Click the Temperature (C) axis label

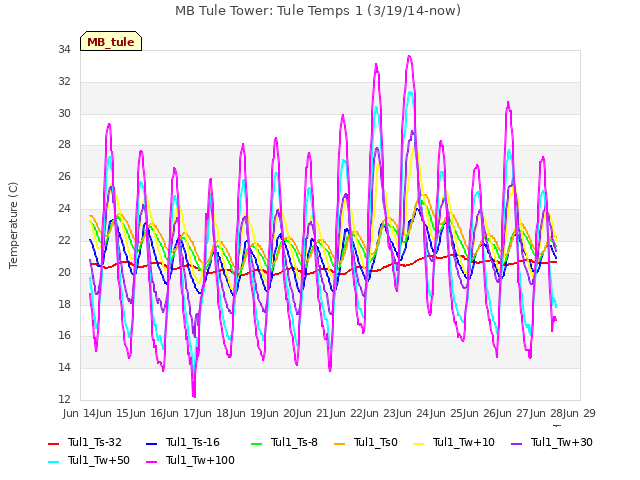13,225
